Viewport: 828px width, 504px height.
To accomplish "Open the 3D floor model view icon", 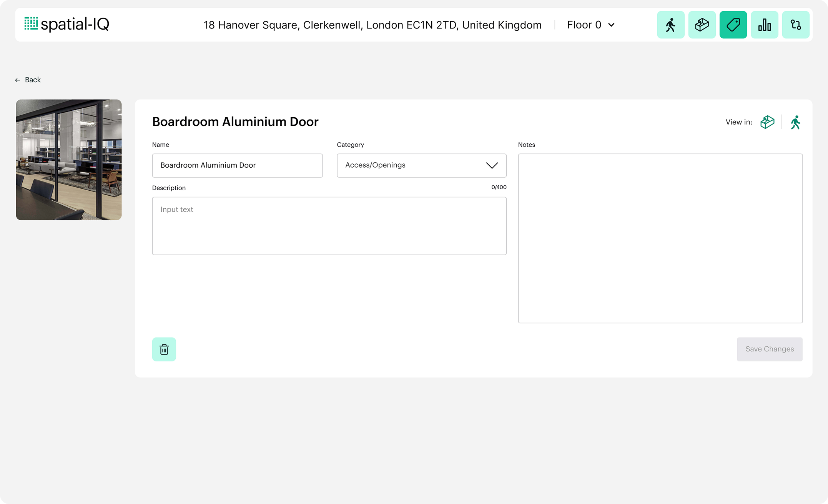I will click(x=702, y=25).
